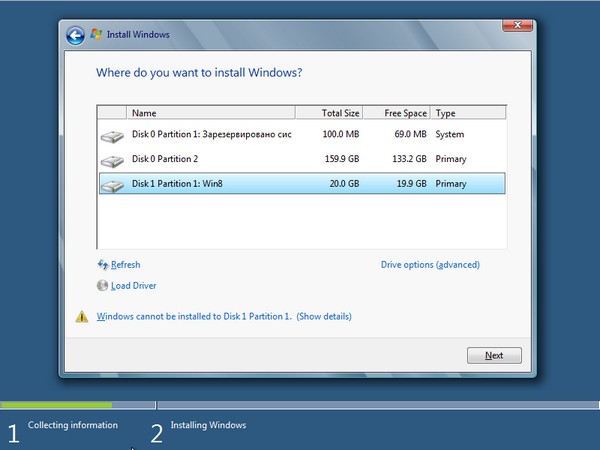Screen dimensions: 600x450
Task: Click the Refresh link
Action: [126, 265]
